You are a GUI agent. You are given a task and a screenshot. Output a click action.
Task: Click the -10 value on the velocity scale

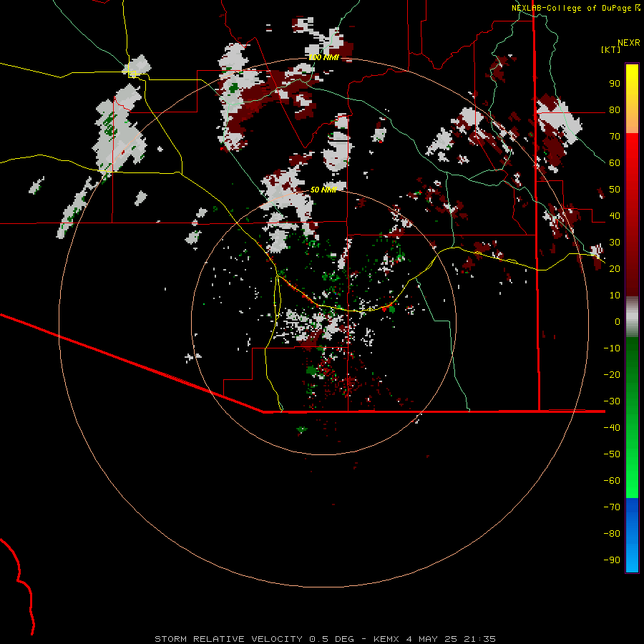(x=612, y=348)
